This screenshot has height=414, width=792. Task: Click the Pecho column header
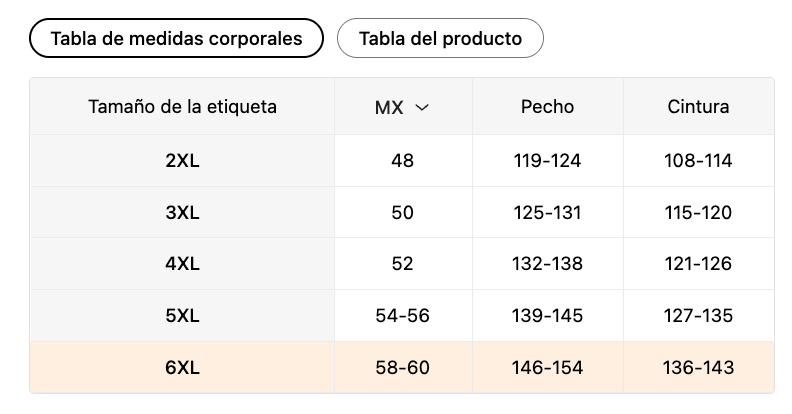pos(548,107)
